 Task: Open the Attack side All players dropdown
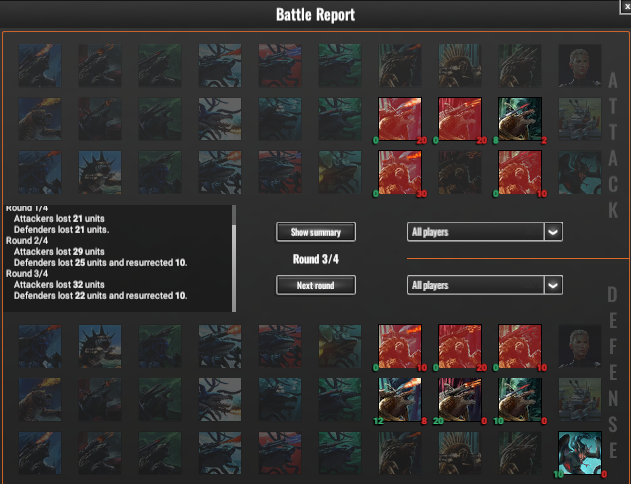coord(485,232)
